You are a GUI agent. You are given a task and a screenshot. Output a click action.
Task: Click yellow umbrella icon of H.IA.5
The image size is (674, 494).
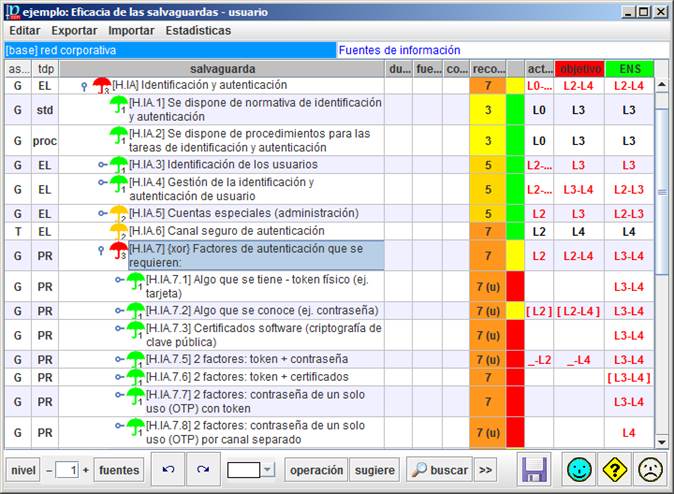tap(119, 213)
